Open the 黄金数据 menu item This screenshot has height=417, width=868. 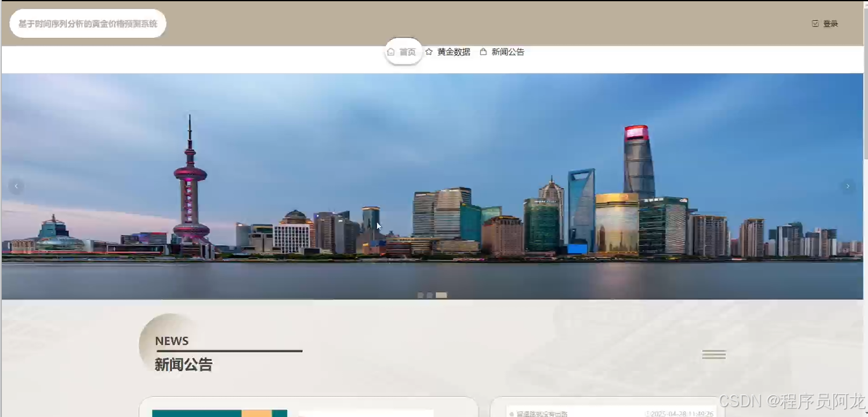pos(453,52)
